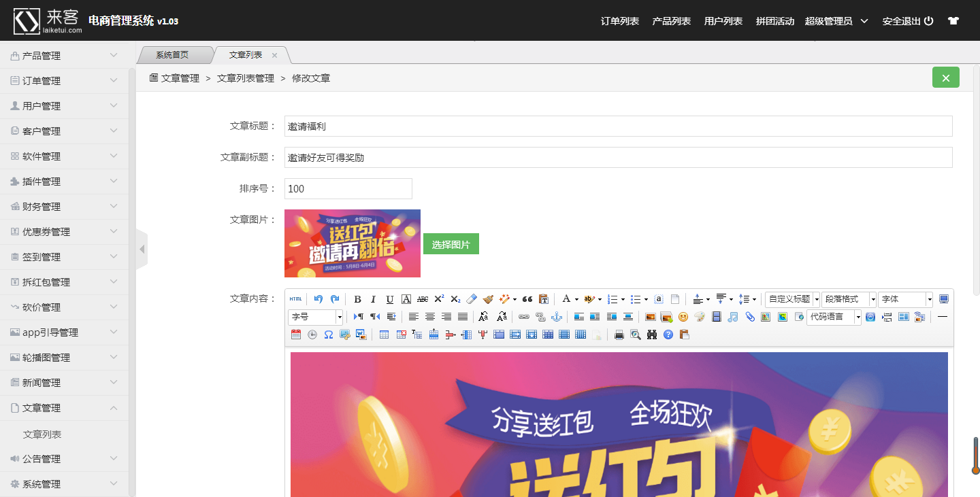The image size is (980, 497).
Task: Click the insert table icon
Action: pyautogui.click(x=384, y=335)
